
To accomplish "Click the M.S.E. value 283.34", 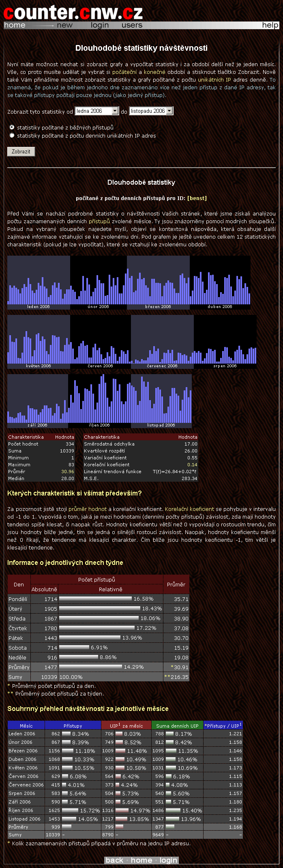I will click(x=190, y=478).
